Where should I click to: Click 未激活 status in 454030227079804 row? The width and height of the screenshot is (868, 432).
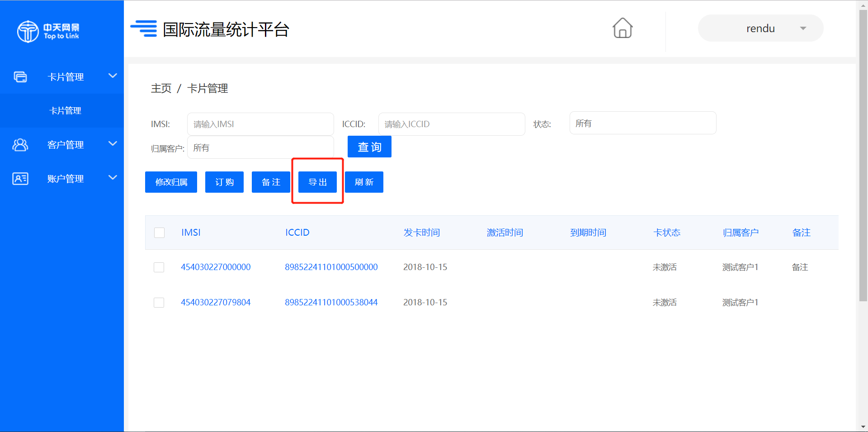665,303
